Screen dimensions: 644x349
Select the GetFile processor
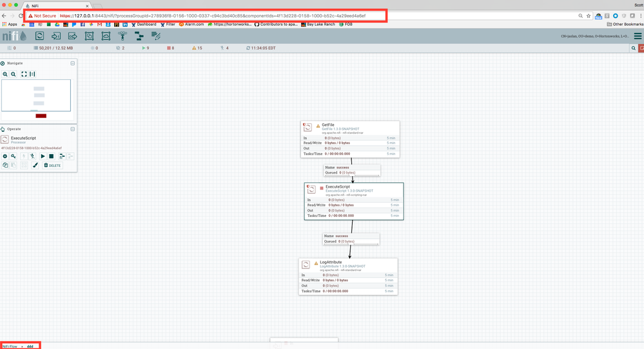click(350, 139)
